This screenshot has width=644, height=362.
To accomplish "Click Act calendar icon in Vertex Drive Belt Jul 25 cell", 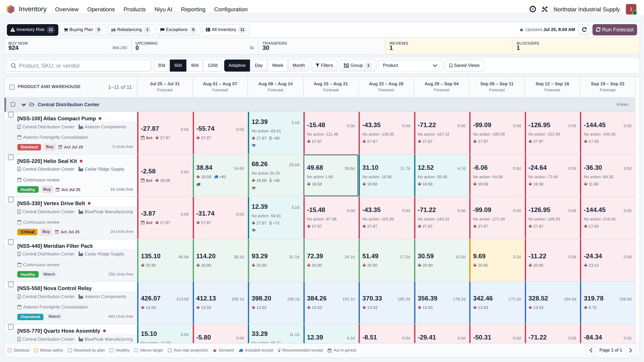I will 143,223.
